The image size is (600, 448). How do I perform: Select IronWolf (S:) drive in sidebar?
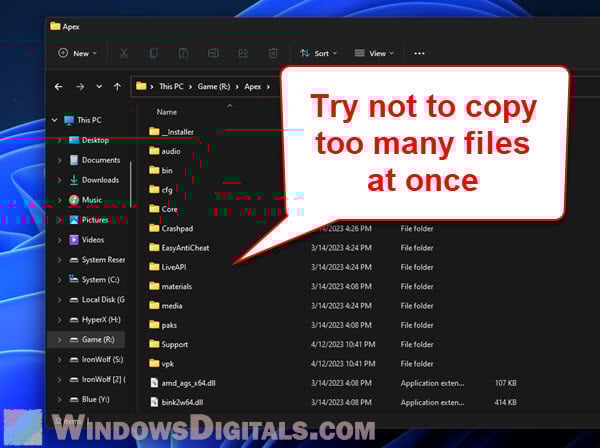[x=102, y=359]
